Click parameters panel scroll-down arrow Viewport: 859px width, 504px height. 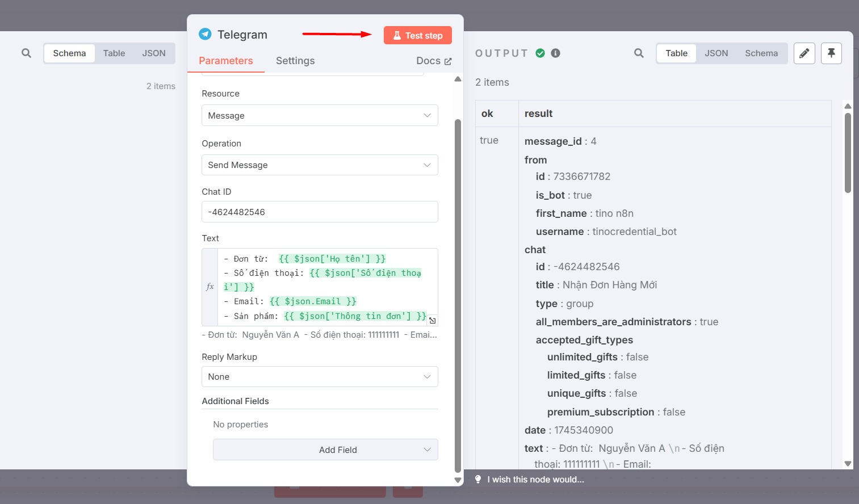point(458,480)
